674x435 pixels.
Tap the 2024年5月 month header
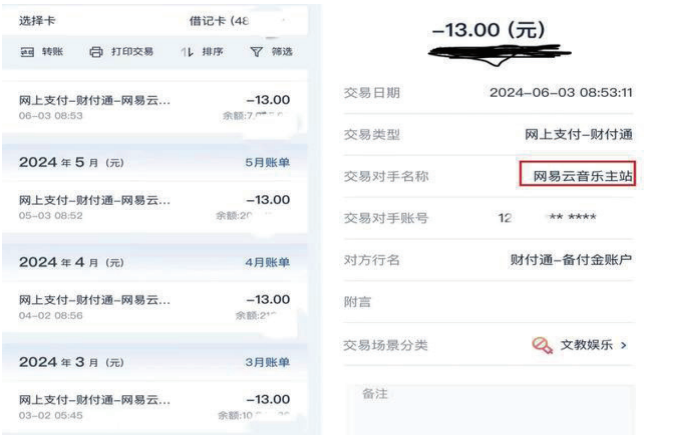pyautogui.click(x=71, y=162)
